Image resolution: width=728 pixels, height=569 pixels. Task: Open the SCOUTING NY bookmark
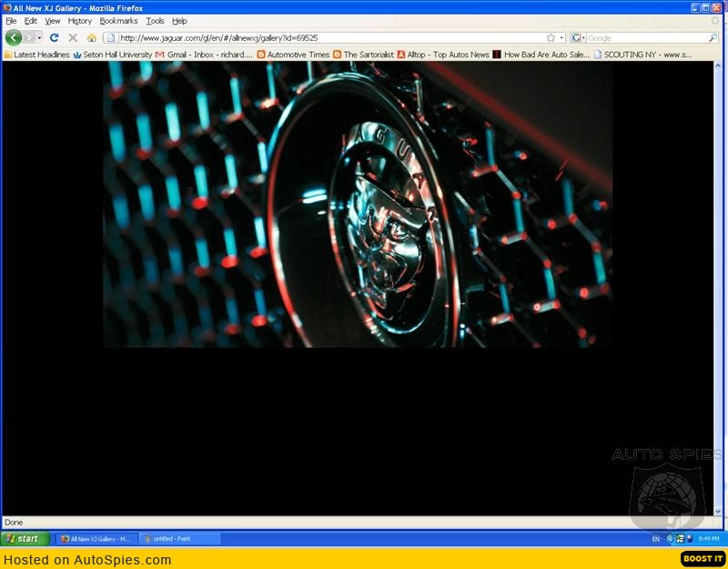[643, 55]
